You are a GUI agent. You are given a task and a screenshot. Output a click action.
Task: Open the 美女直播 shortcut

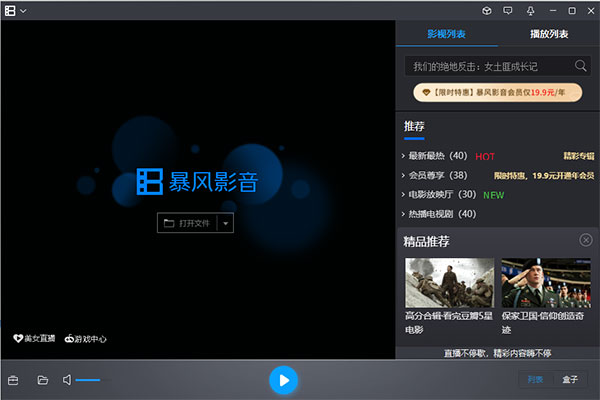tap(34, 338)
